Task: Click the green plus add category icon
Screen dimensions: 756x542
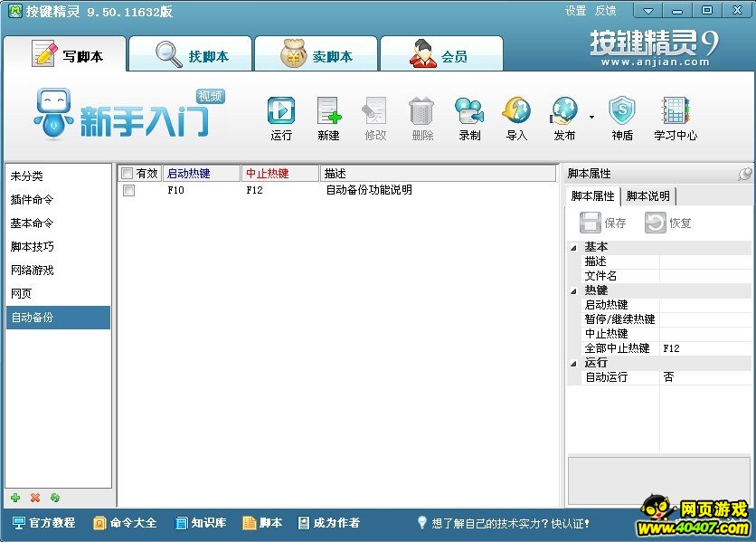Action: tap(15, 498)
